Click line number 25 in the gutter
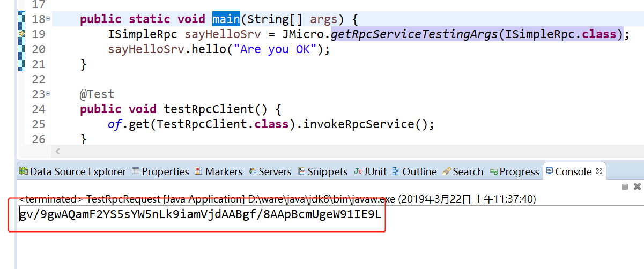Viewport: 644px width, 269px height. [x=39, y=124]
